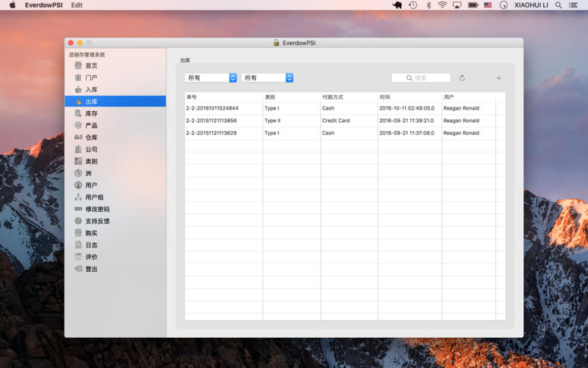Open Spotlight search in menu bar
Viewport: 588px width, 368px height.
point(559,5)
